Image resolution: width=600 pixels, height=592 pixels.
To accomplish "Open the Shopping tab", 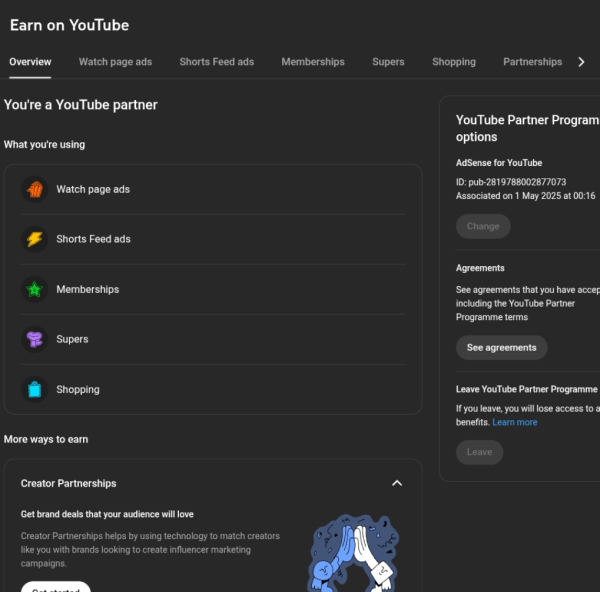I will click(x=454, y=62).
